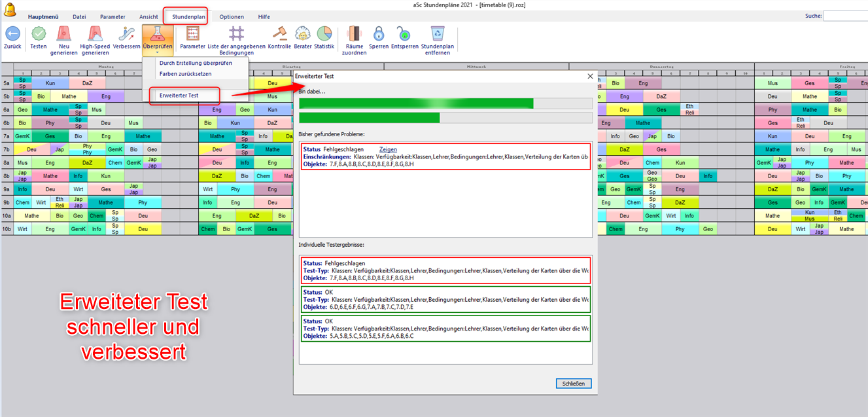The image size is (868, 417).
Task: Select OK result with objects 5.A,5.B,5.C
Action: (445, 328)
